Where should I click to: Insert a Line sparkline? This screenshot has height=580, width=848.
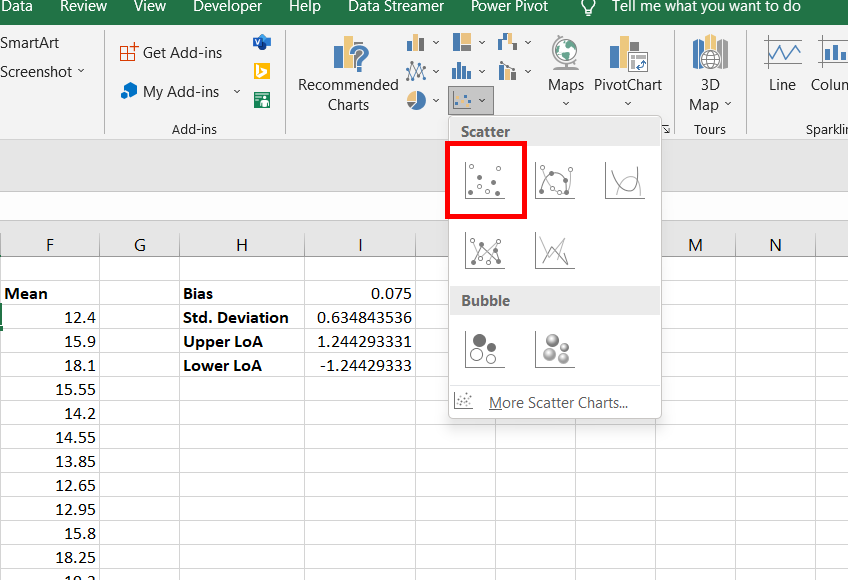click(782, 64)
